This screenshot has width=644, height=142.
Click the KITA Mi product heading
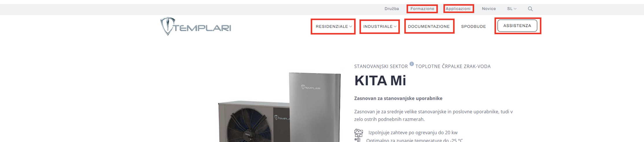(x=380, y=81)
